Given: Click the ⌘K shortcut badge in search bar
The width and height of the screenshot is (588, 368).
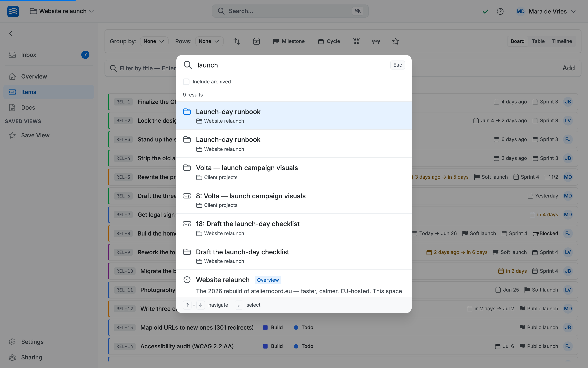Looking at the screenshot, I should pos(357,11).
